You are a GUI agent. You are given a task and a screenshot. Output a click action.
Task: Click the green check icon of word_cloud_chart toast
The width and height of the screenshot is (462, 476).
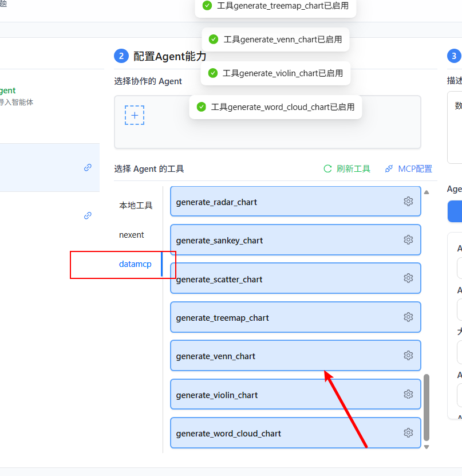(201, 107)
